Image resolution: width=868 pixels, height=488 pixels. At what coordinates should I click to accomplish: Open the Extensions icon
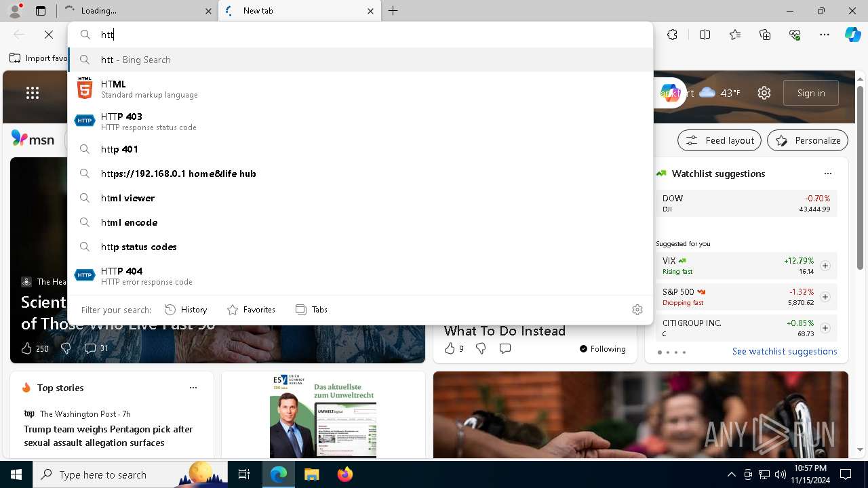(672, 35)
